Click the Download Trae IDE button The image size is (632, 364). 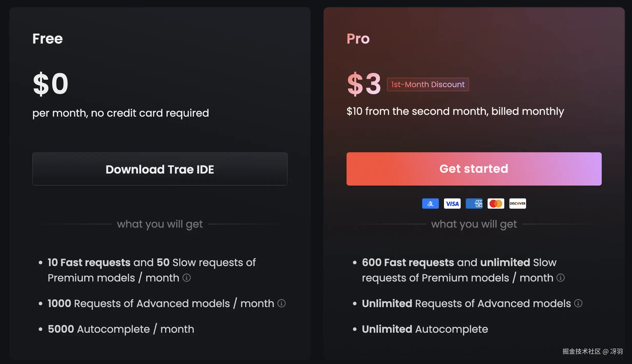[160, 169]
